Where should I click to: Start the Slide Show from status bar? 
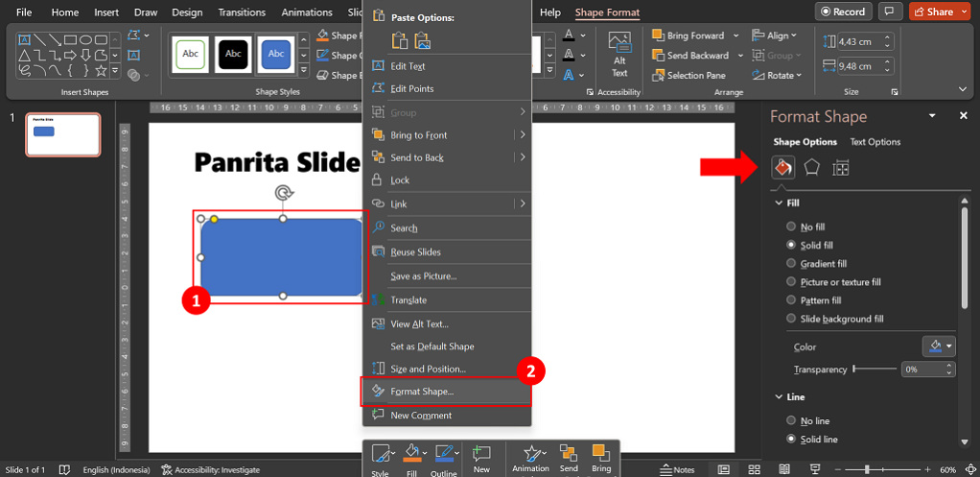tap(815, 469)
